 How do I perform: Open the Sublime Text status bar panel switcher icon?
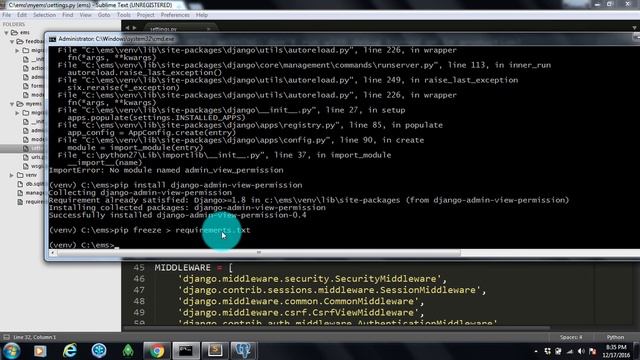[x=7, y=337]
